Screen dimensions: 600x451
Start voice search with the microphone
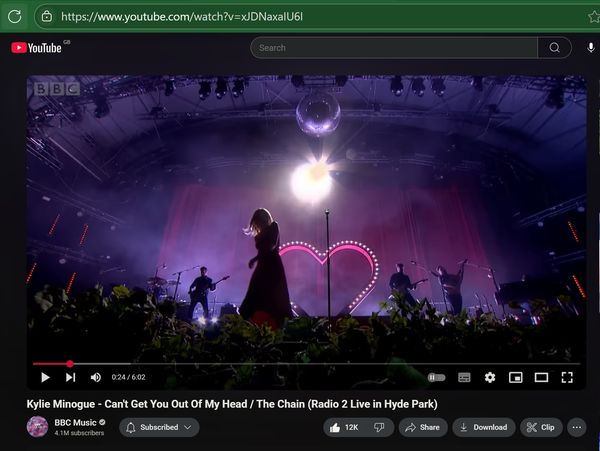point(591,48)
